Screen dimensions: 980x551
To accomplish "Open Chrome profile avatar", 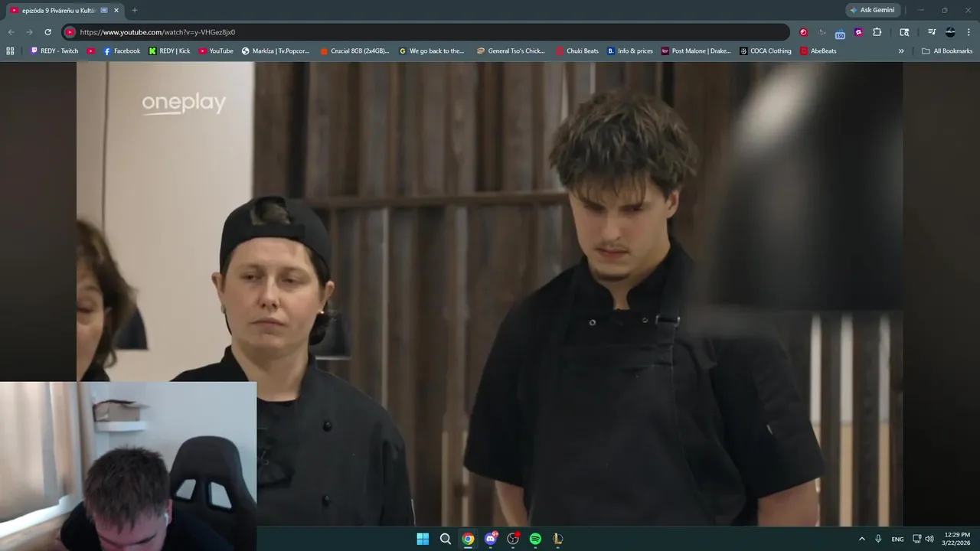I will (x=950, y=32).
